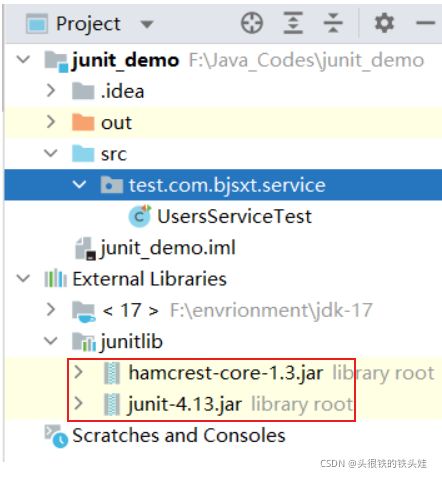The width and height of the screenshot is (442, 477).
Task: Click the hamcrest-core-1.3.jar archive icon
Action: click(112, 373)
